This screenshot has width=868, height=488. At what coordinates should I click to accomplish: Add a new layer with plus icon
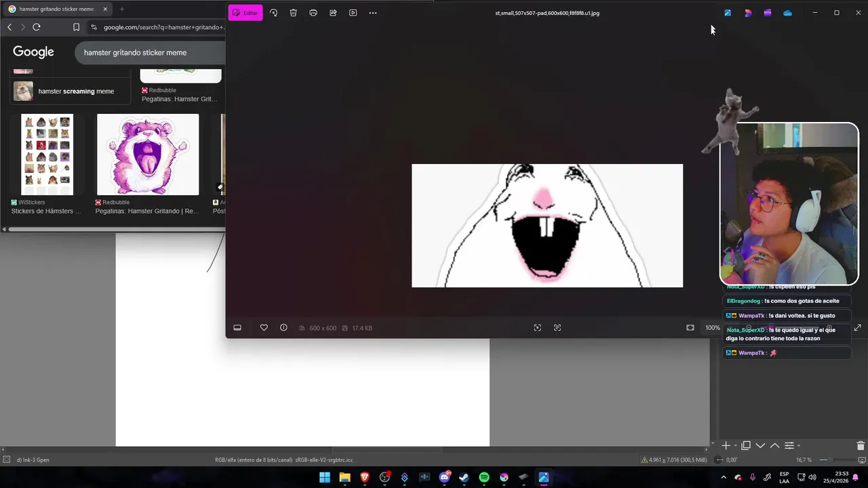[x=726, y=445]
